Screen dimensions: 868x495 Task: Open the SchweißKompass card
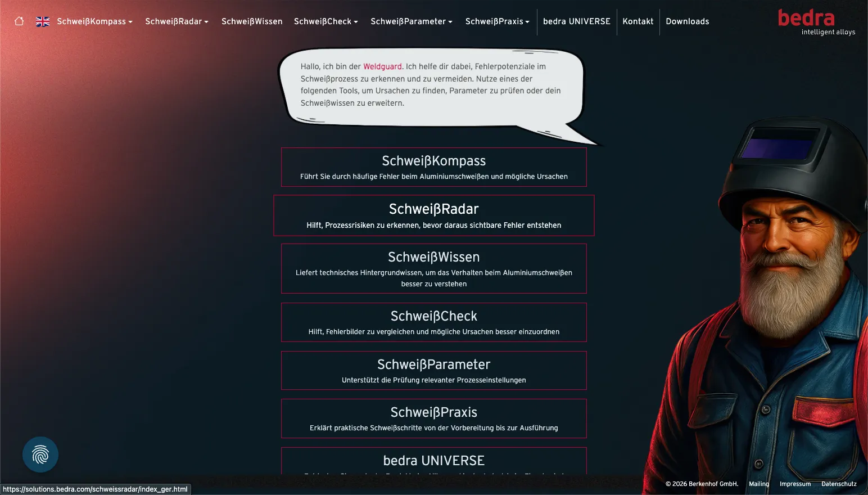[x=434, y=167]
